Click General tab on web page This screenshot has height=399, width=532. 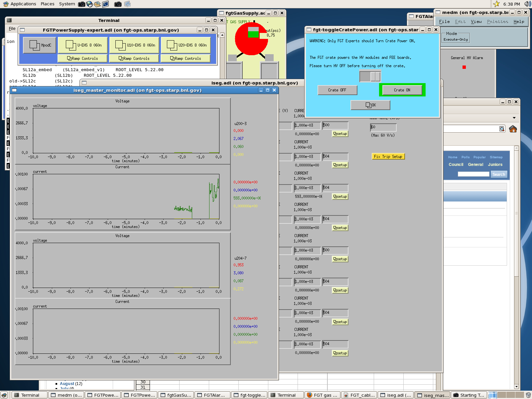coord(475,165)
